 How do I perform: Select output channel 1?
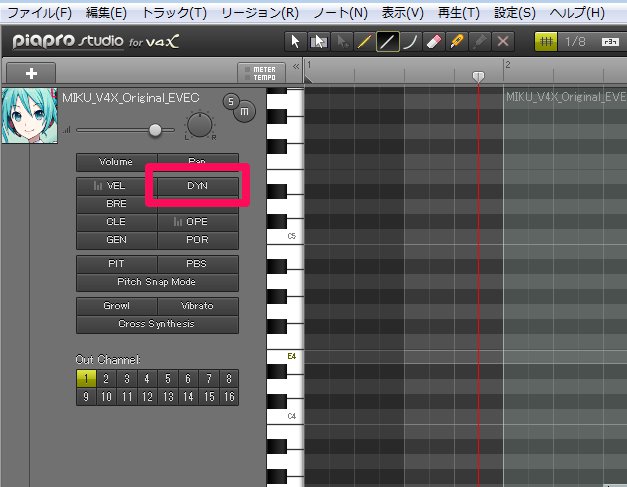[86, 378]
